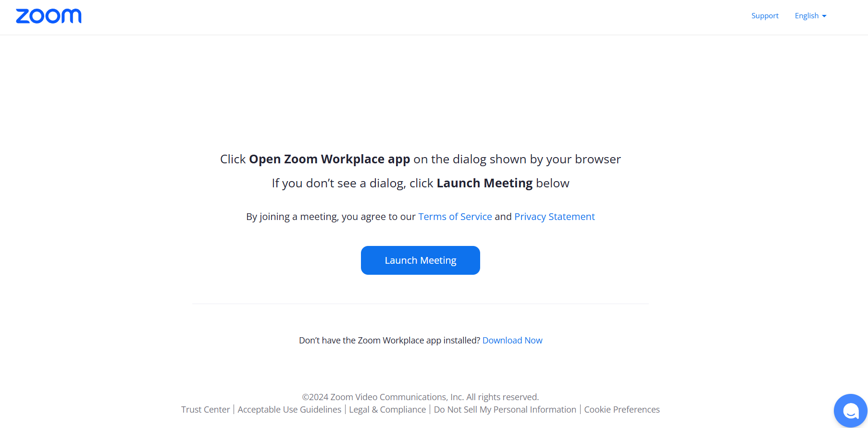Open the chat support bubble

[x=850, y=411]
